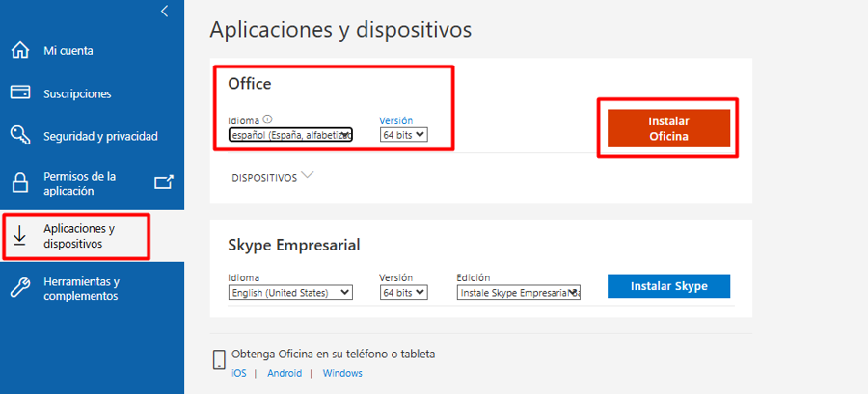868x394 pixels.
Task: Click the Office section heading
Action: point(250,84)
